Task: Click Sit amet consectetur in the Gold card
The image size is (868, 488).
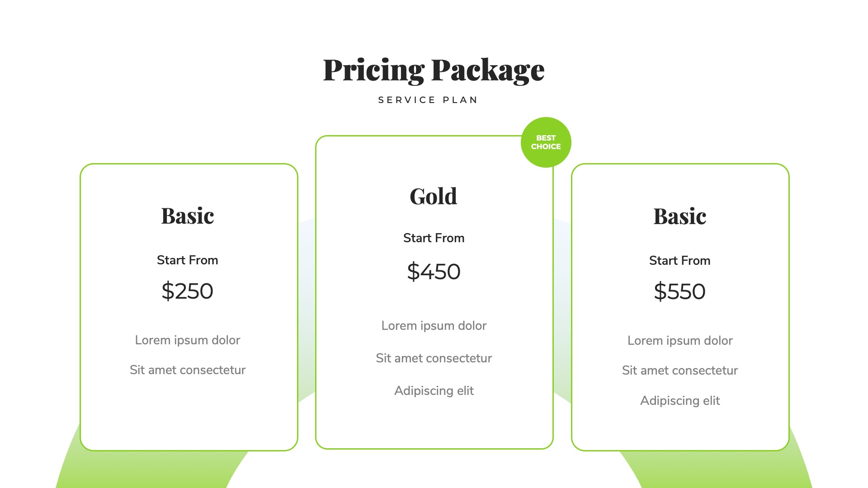Action: [x=434, y=358]
